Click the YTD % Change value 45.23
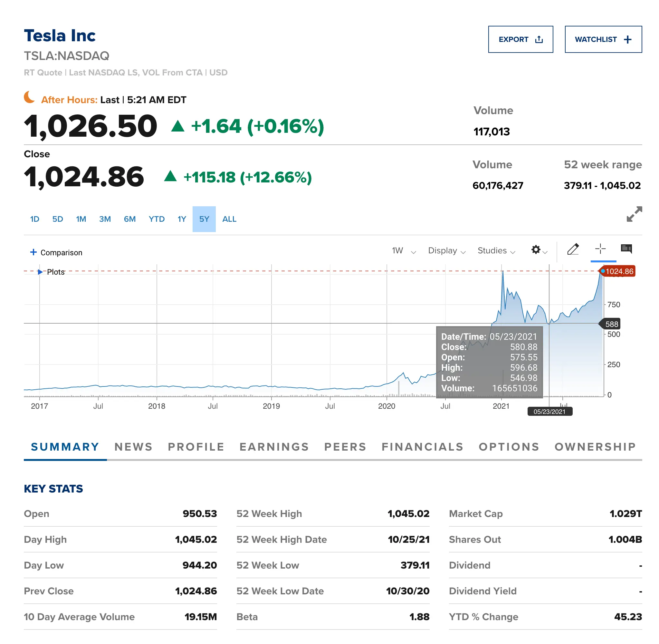This screenshot has width=659, height=644. 628,617
